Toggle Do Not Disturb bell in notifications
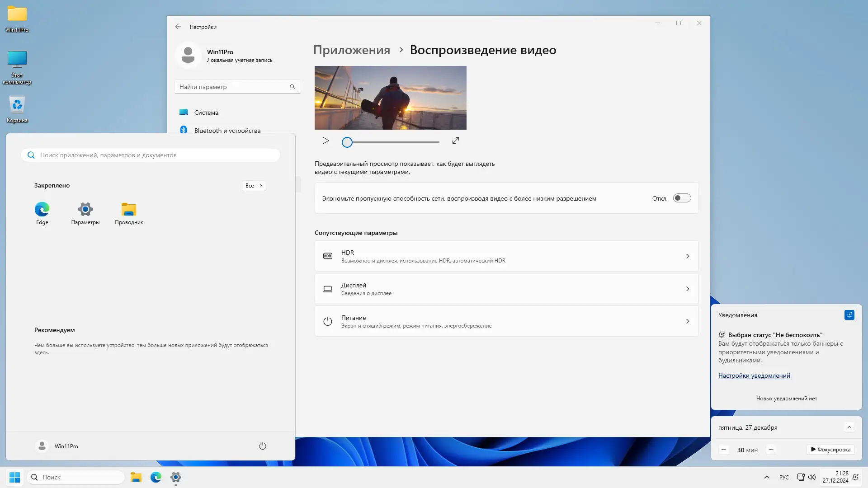This screenshot has height=488, width=868. coord(849,315)
